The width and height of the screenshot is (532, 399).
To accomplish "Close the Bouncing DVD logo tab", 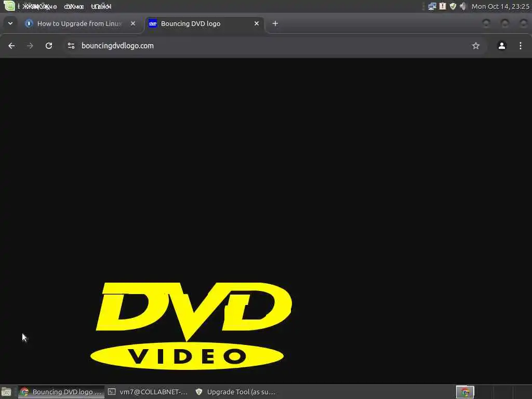I will tap(257, 23).
